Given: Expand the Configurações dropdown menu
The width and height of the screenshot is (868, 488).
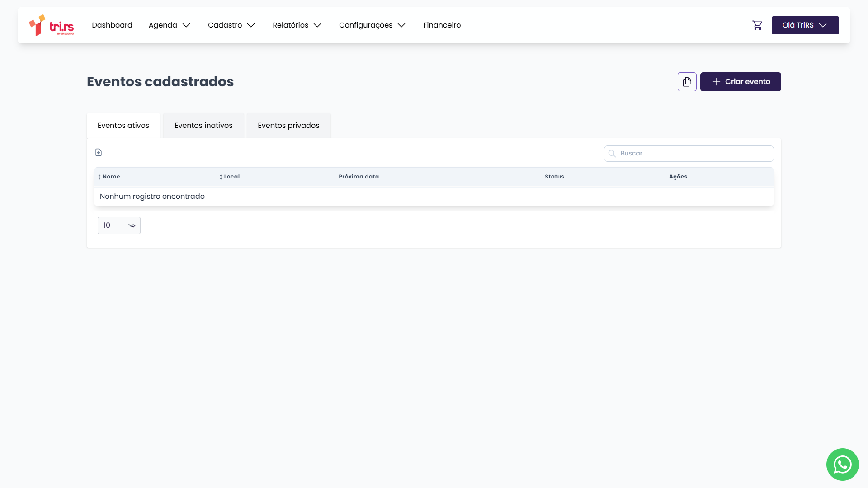Looking at the screenshot, I should (372, 25).
